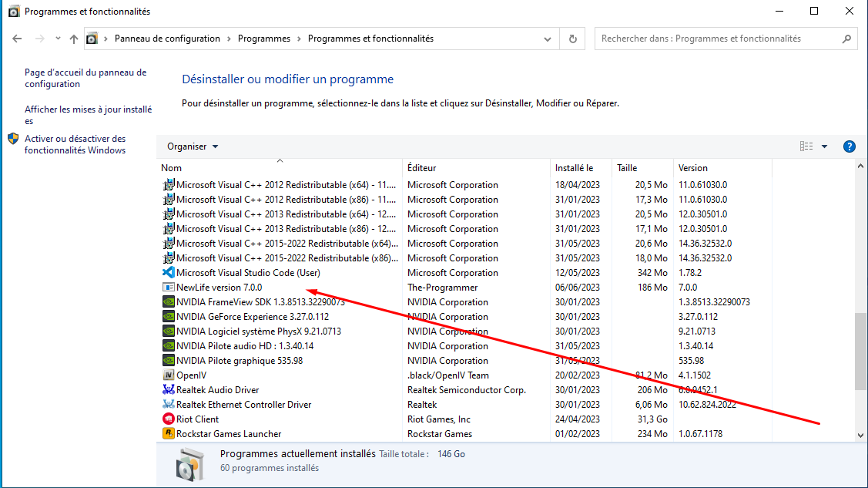The width and height of the screenshot is (868, 488).
Task: Select Rockstar Games Launcher icon
Action: (168, 434)
